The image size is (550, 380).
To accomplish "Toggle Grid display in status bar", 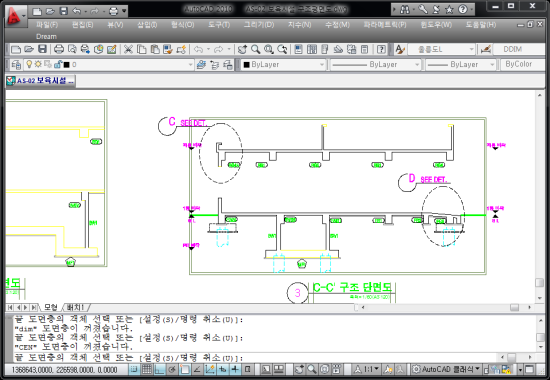I will (147, 369).
